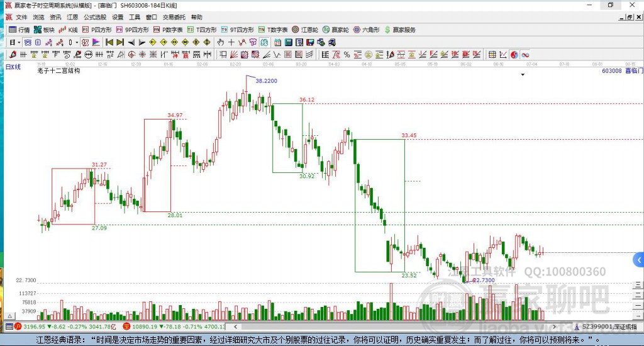Image resolution: width=644 pixels, height=346 pixels.
Task: Select the circled target drawing tool
Action: (x=131, y=55)
